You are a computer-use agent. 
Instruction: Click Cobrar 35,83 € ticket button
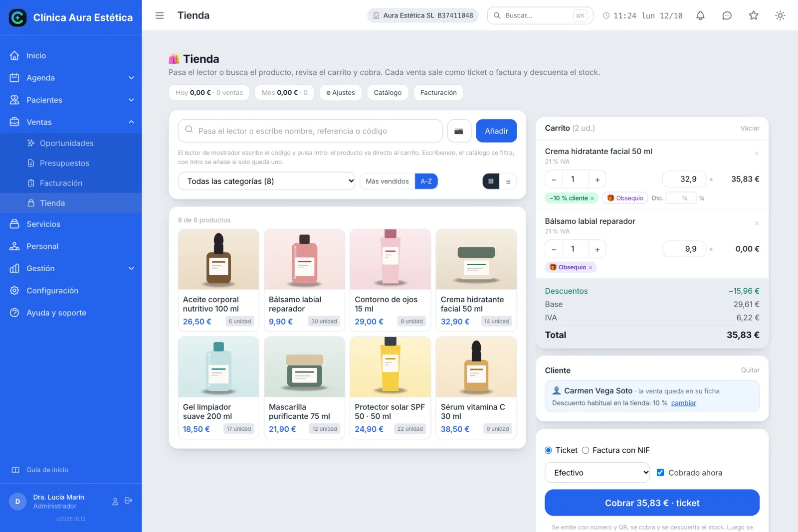[652, 503]
